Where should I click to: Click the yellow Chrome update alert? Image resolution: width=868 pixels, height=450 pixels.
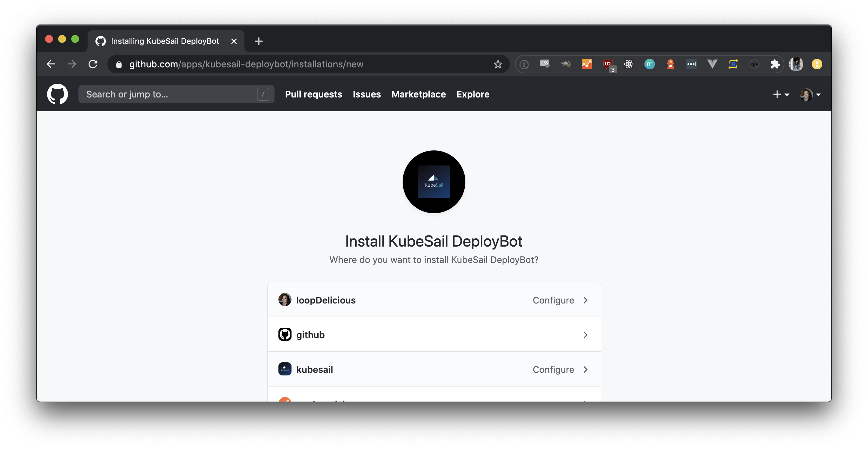[817, 64]
